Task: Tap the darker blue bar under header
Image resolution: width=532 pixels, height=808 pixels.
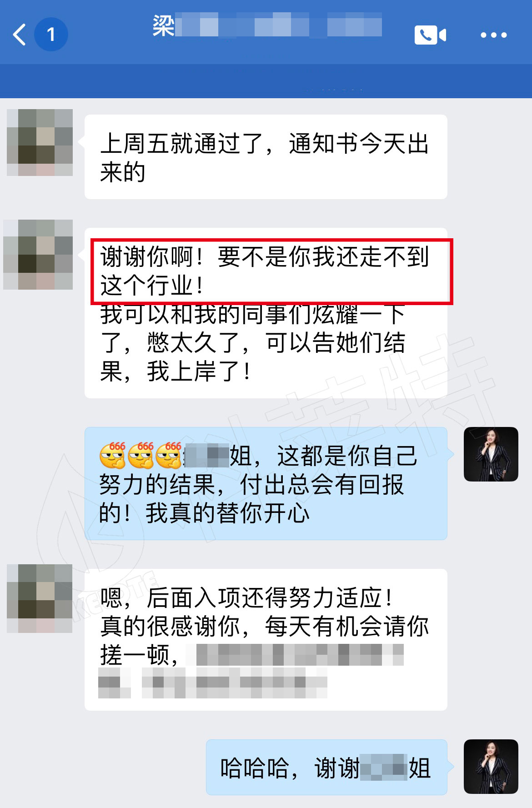Action: click(266, 81)
